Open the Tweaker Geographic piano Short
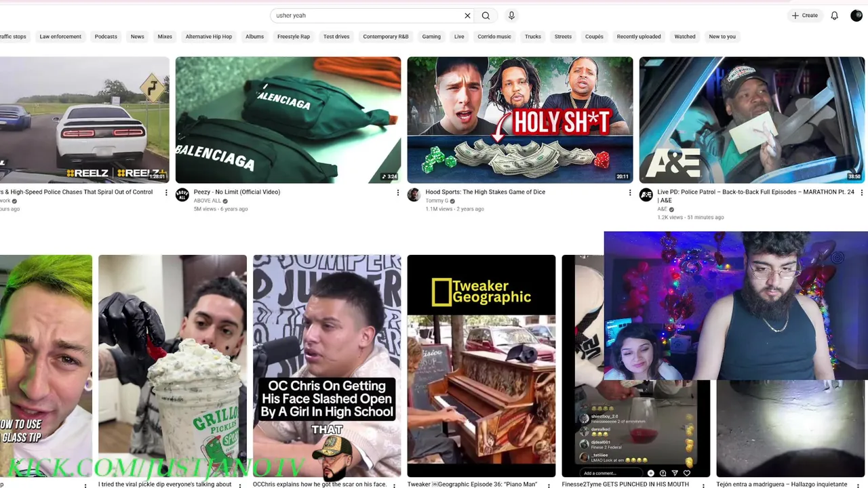This screenshot has height=488, width=868. click(x=481, y=366)
